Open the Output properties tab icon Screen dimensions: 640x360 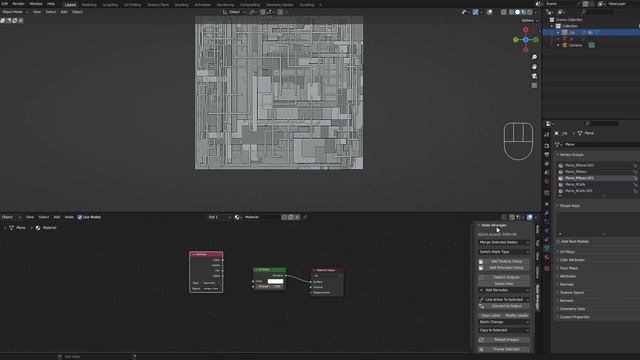[x=547, y=155]
